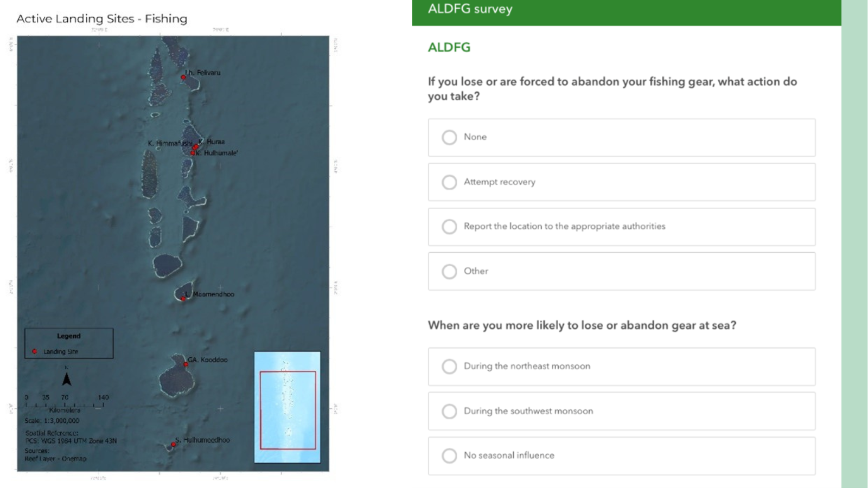Image resolution: width=868 pixels, height=488 pixels.
Task: Click the "Legend" title in the map legend
Action: [x=69, y=336]
